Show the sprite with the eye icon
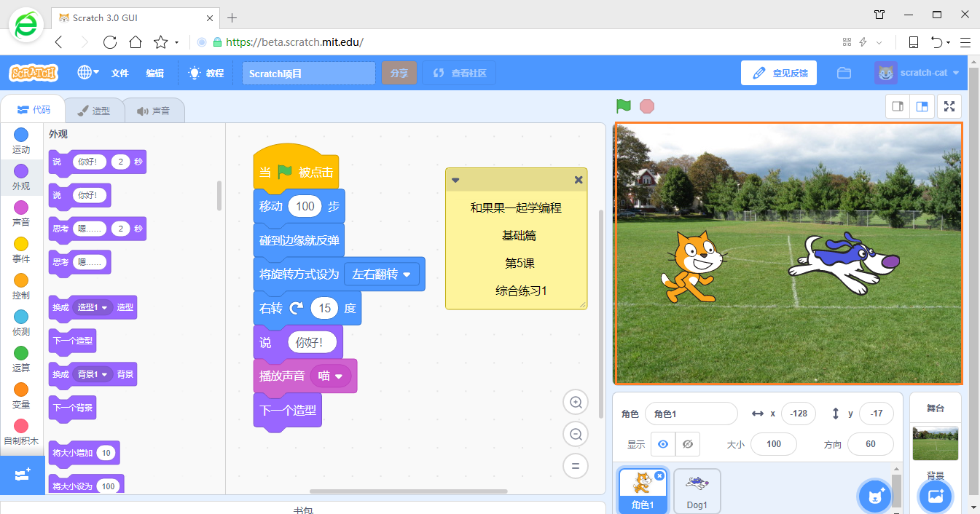Screen dimensions: 980x514 [x=663, y=444]
